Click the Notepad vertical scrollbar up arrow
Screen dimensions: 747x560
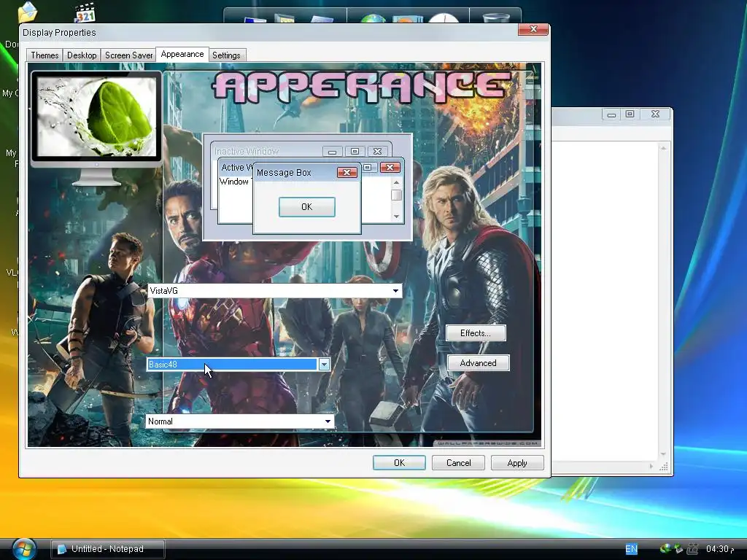pos(663,148)
